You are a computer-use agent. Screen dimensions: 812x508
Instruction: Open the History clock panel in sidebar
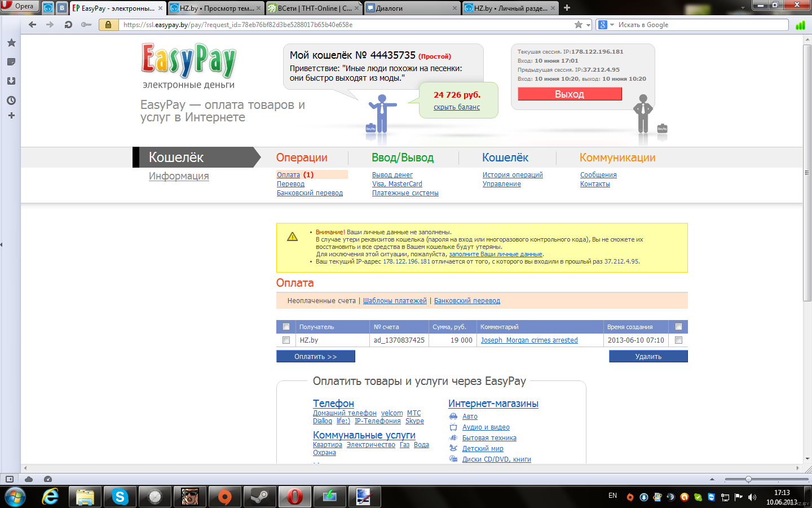click(11, 100)
